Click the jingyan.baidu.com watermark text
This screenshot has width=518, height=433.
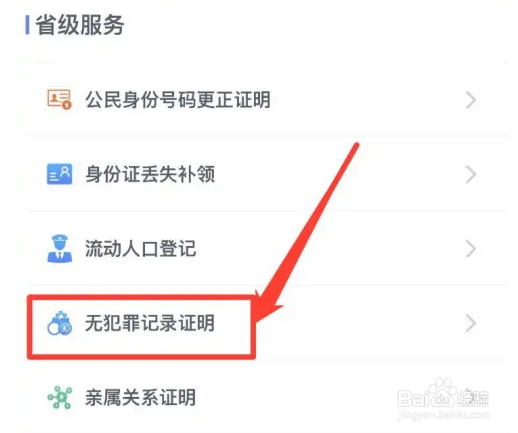(x=444, y=415)
